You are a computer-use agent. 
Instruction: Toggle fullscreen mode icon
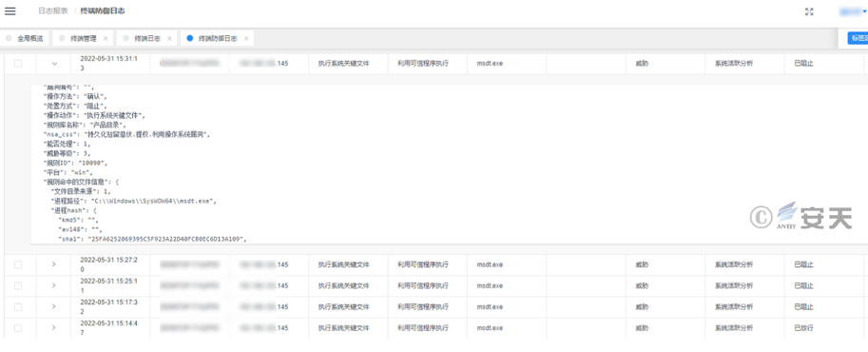(809, 11)
